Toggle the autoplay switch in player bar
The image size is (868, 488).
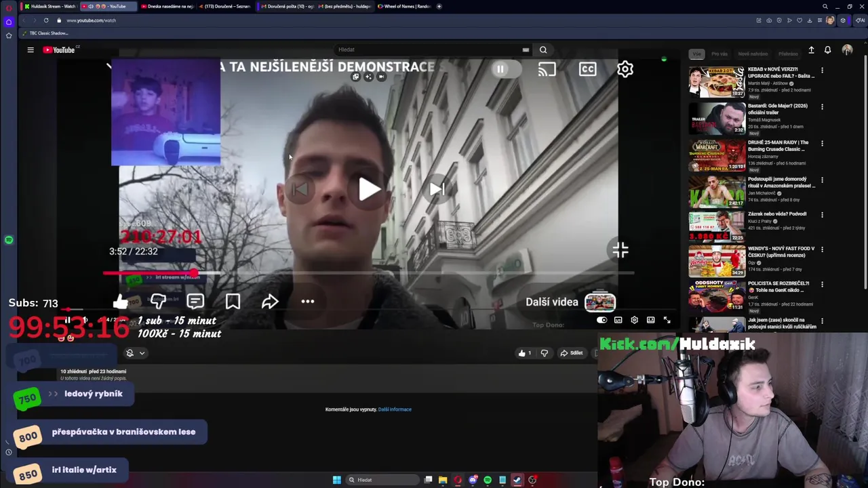click(x=601, y=320)
